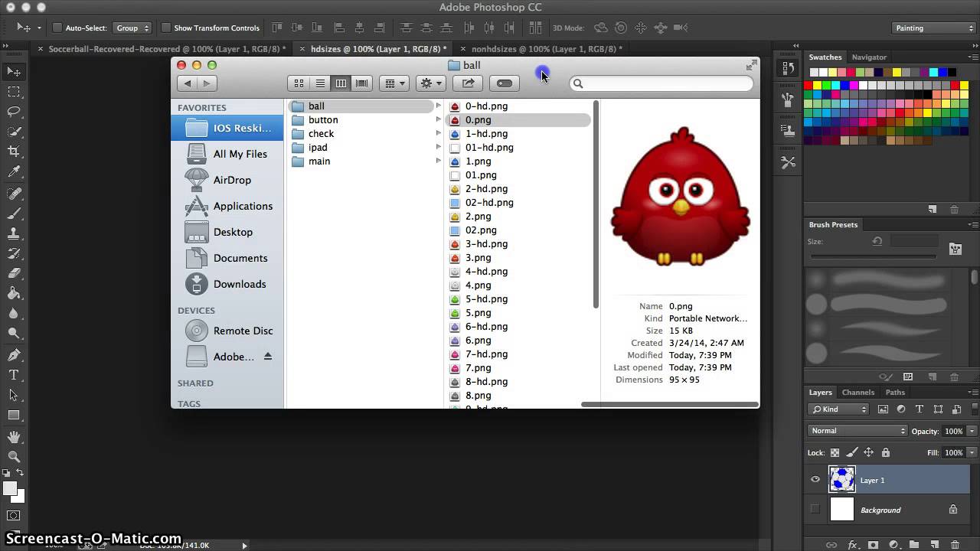Toggle Quick Mask mode
980x551 pixels.
tap(14, 516)
